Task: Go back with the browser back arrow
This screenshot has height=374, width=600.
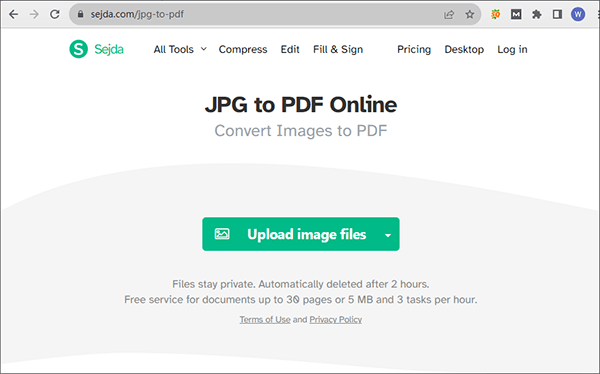Action: tap(13, 15)
